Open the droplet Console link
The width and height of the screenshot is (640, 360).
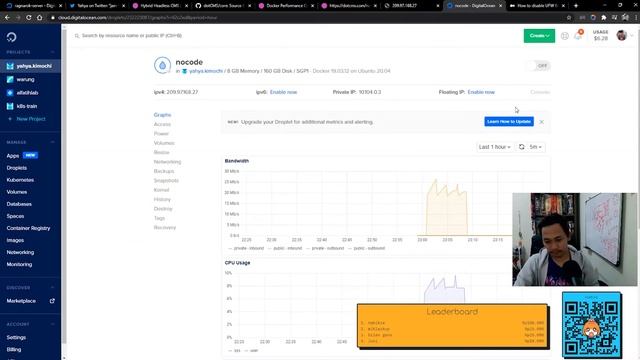coord(540,92)
